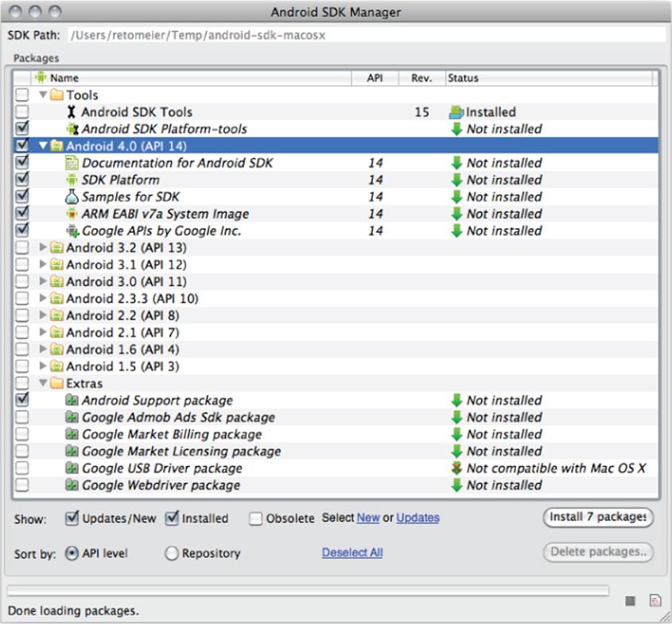The image size is (672, 624).
Task: Click the Google Market Billing package icon
Action: point(72,434)
